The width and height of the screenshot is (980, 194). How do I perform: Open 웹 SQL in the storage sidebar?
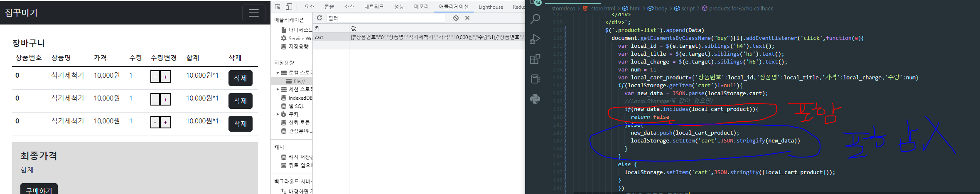pyautogui.click(x=292, y=106)
